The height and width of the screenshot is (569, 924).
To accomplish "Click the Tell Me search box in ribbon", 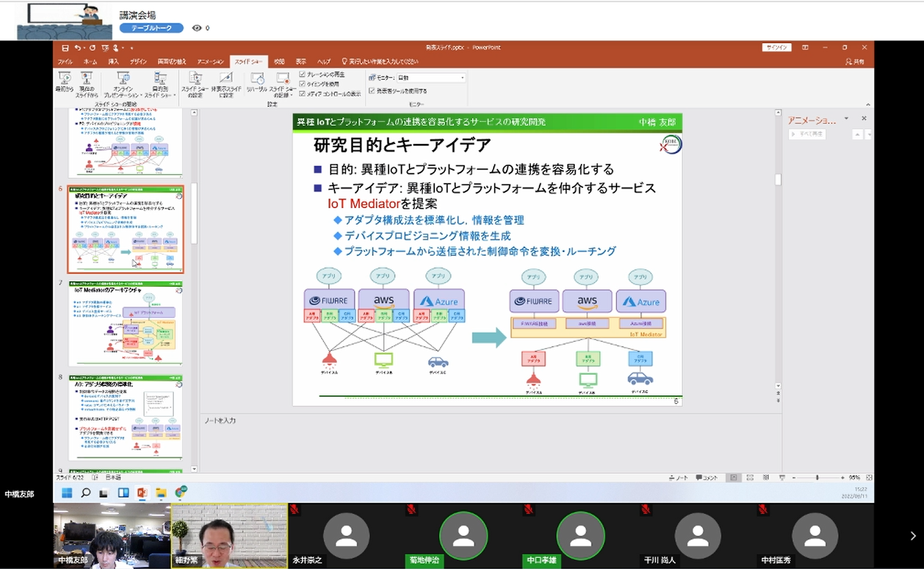I will 381,62.
